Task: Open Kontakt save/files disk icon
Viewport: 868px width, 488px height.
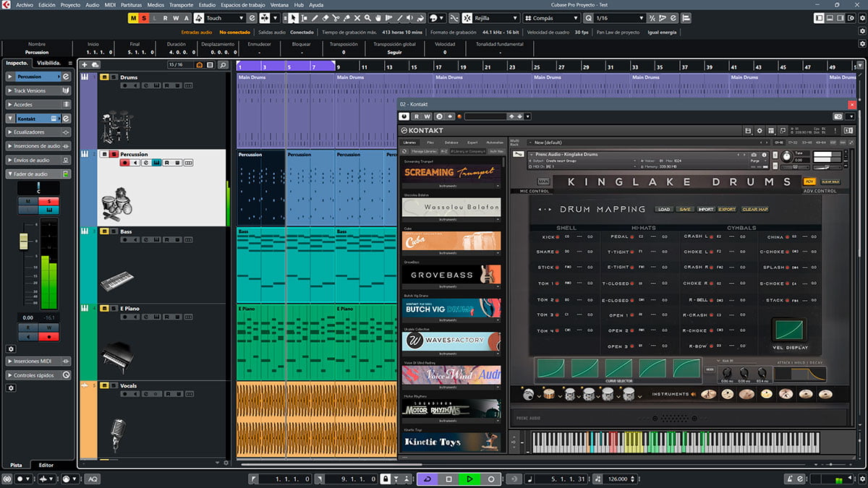Action: (x=748, y=130)
